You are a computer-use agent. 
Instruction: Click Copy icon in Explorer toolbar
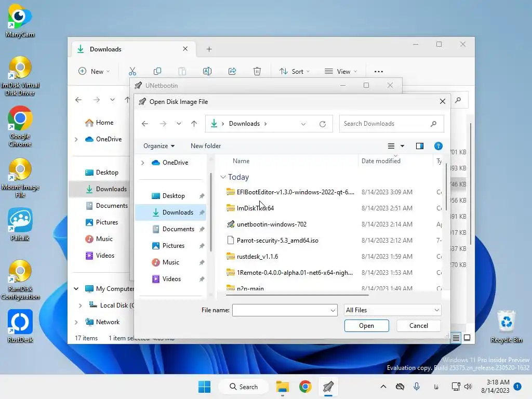pos(157,71)
